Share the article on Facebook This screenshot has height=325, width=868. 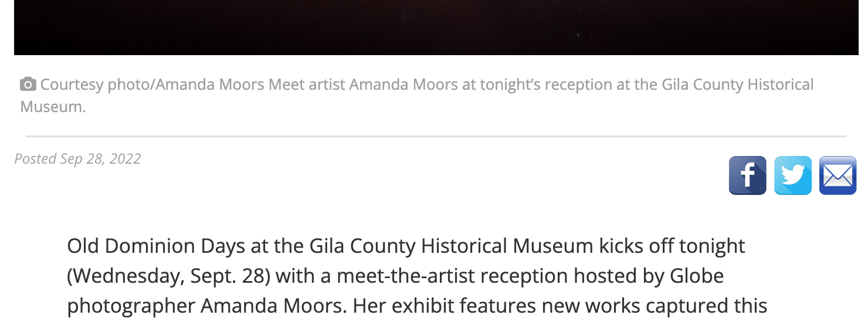pyautogui.click(x=747, y=175)
